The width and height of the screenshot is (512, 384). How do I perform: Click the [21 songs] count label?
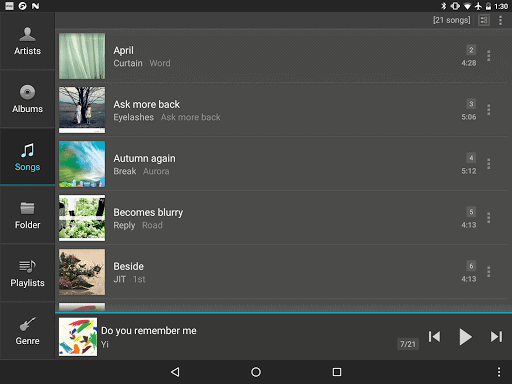coord(452,20)
